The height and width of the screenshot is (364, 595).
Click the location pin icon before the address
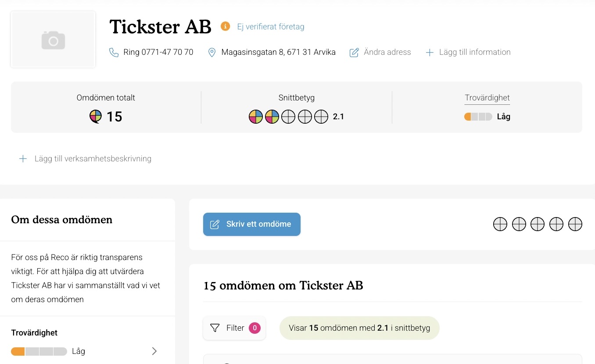211,52
